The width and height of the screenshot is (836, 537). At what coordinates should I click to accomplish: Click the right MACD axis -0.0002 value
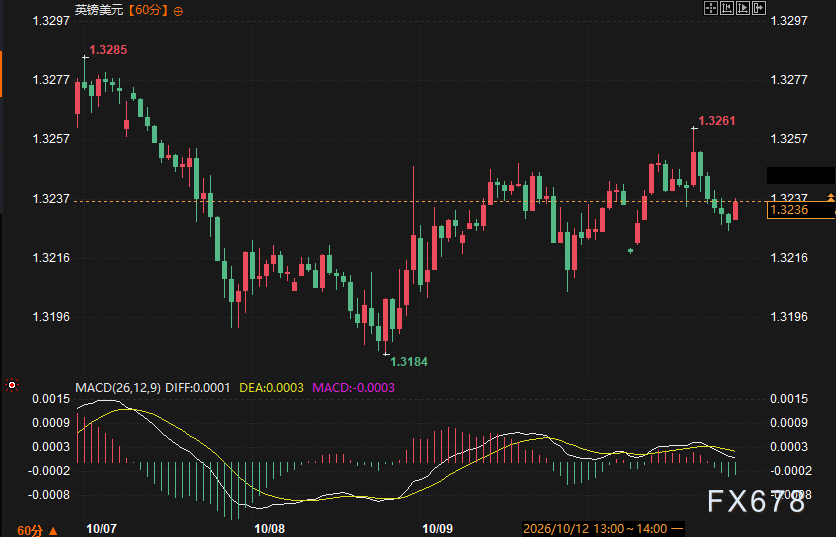tap(791, 471)
